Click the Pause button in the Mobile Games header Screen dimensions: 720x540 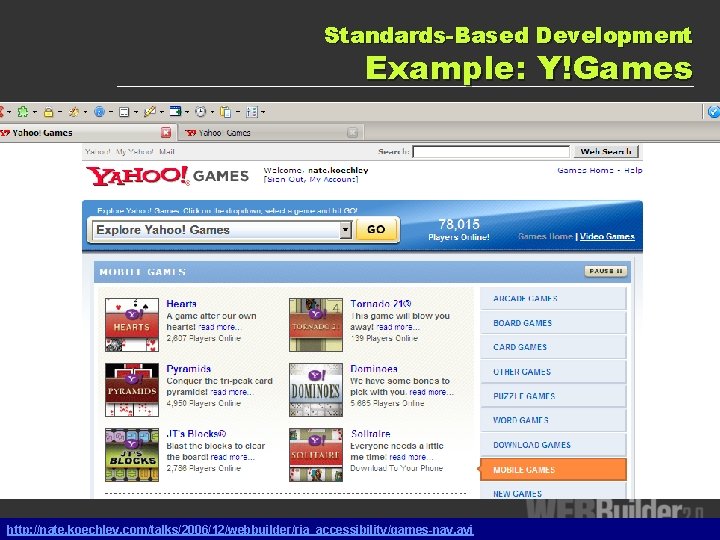point(605,271)
